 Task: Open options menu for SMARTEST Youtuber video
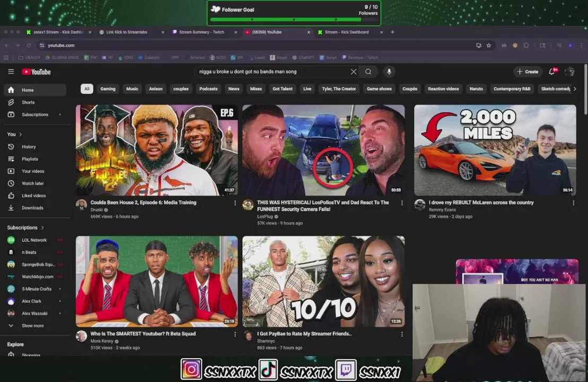[x=235, y=334]
